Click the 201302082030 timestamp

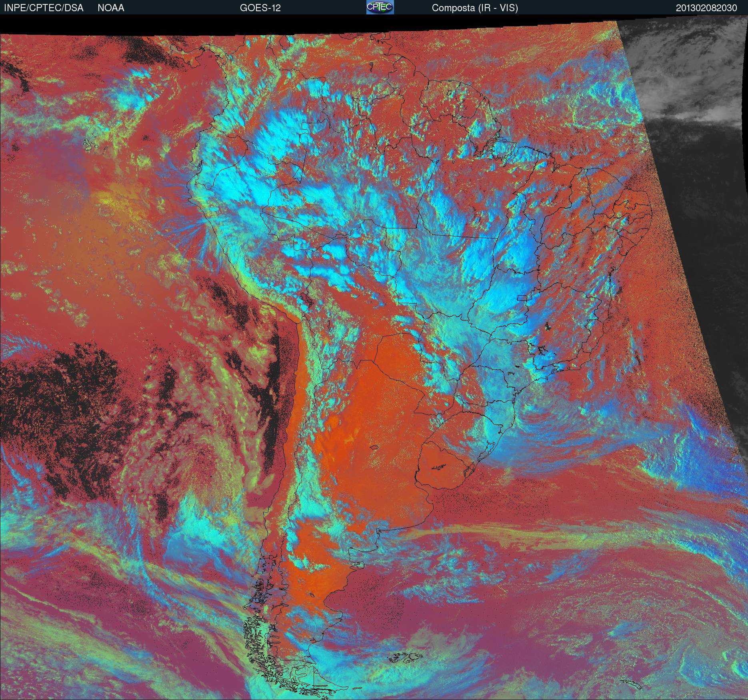[x=706, y=8]
